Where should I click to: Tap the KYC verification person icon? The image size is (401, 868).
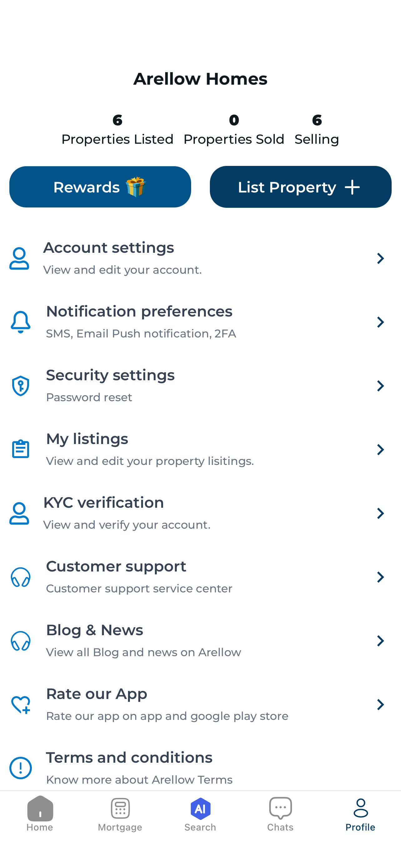click(19, 513)
